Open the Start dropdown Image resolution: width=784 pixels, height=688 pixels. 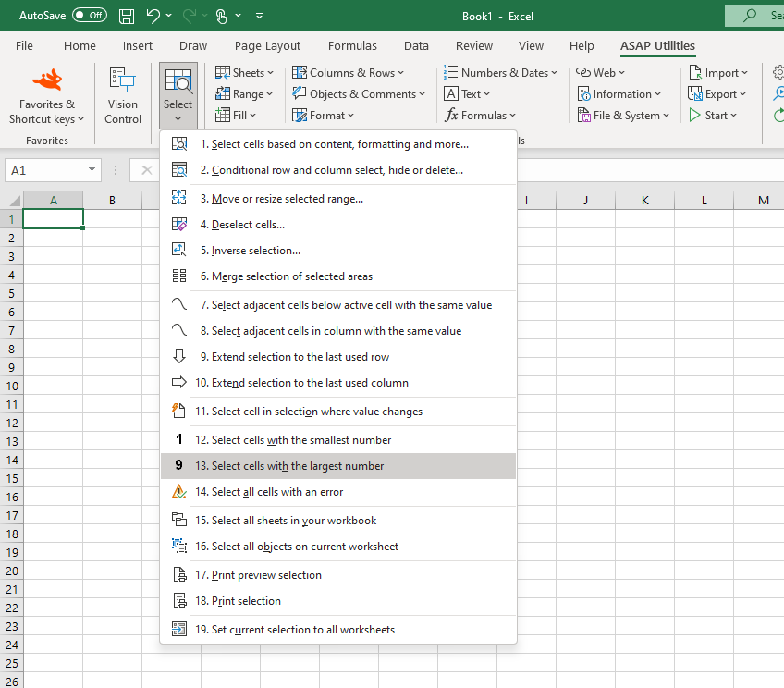(713, 116)
